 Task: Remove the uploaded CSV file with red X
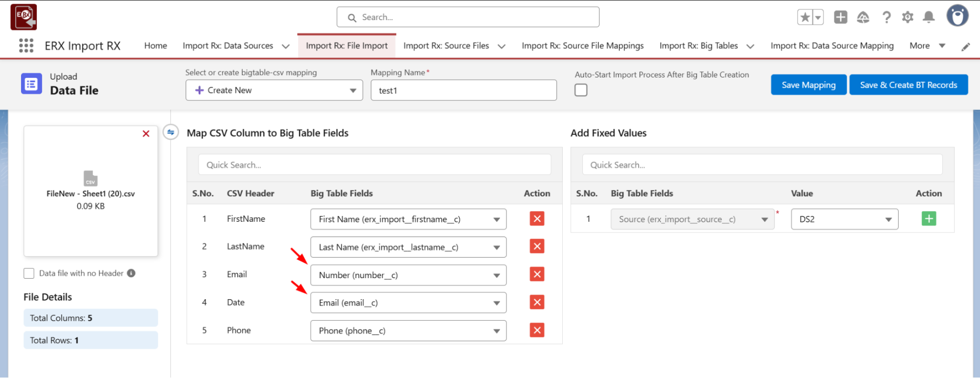146,134
